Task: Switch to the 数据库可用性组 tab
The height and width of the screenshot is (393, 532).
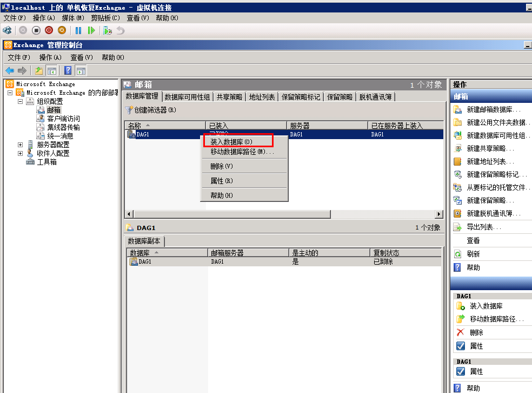Action: (x=187, y=97)
